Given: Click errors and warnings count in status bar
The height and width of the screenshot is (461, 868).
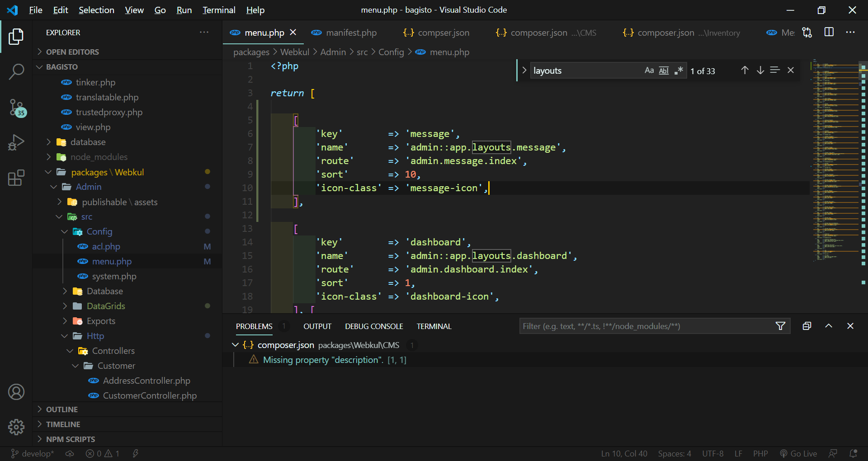Looking at the screenshot, I should (x=103, y=454).
